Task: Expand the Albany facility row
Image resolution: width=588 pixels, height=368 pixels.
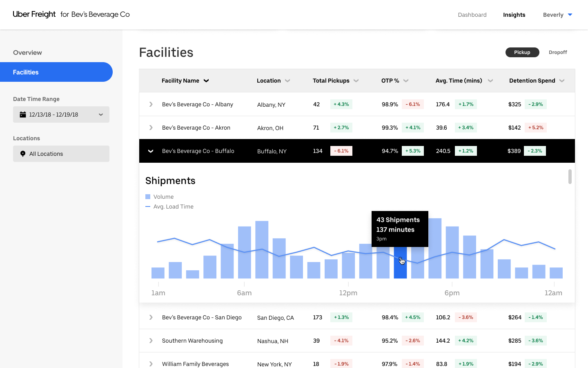Action: [x=151, y=104]
